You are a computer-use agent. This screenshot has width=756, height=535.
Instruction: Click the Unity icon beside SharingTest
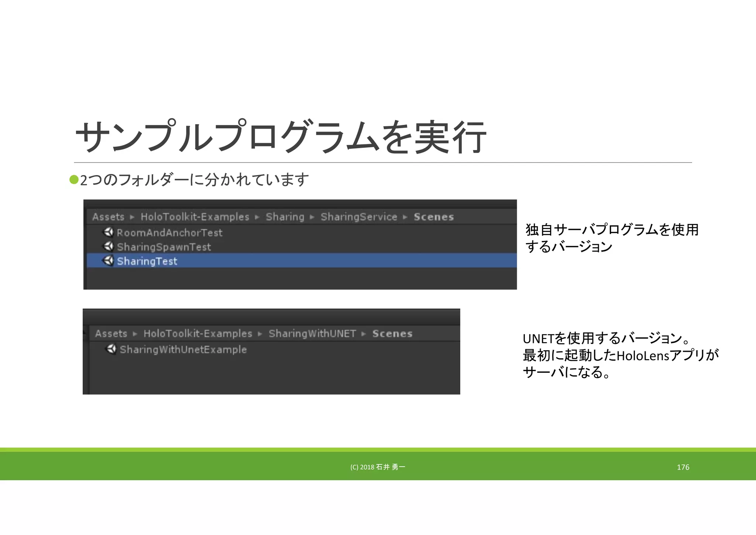[x=108, y=260]
